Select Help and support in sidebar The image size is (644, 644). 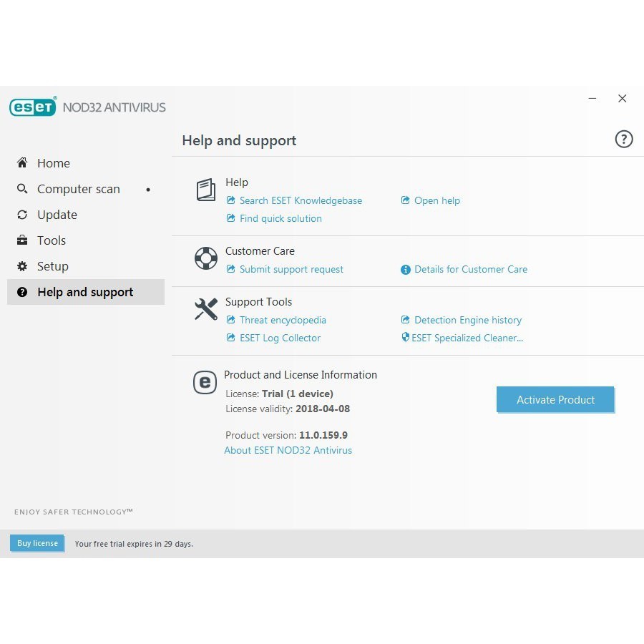click(x=85, y=292)
